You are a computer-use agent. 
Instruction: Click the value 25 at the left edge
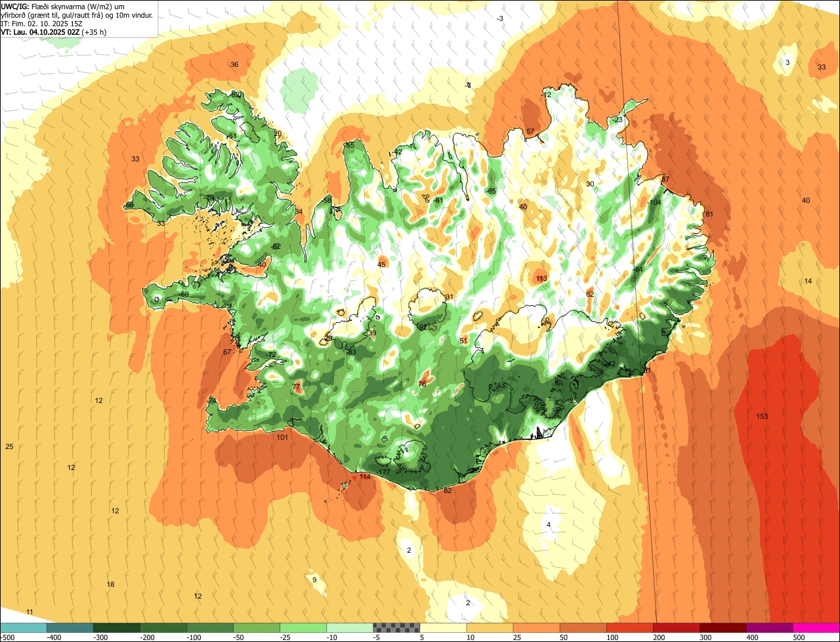tap(9, 447)
